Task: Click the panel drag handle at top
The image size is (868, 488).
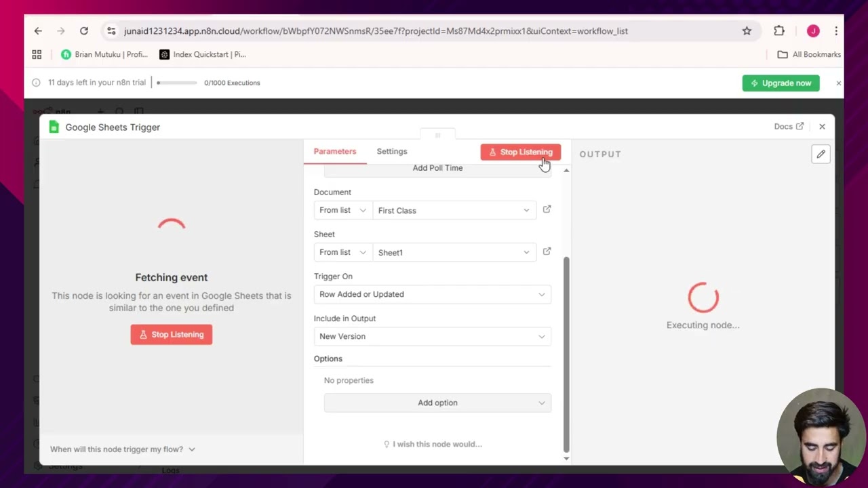Action: pyautogui.click(x=437, y=136)
